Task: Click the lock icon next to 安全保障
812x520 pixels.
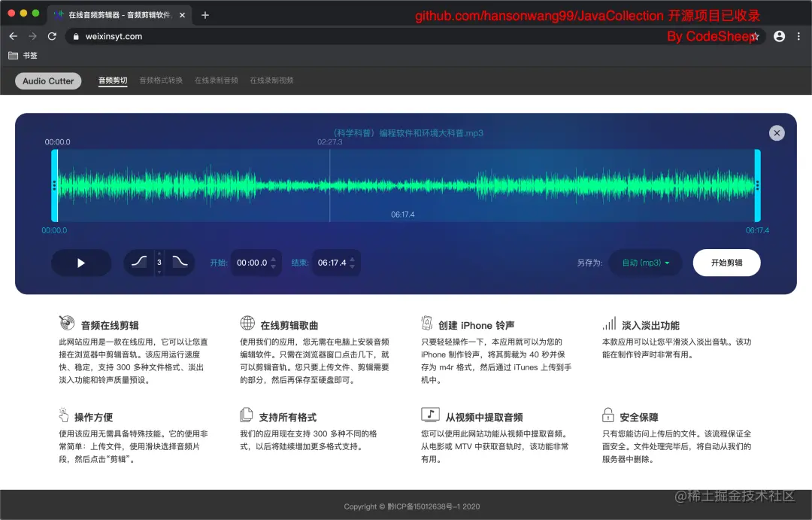Action: 608,416
